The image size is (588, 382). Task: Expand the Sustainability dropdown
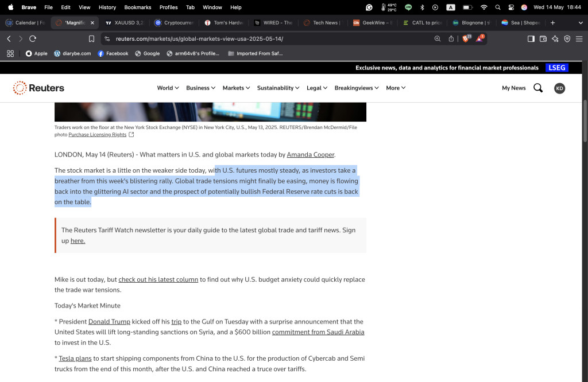pos(278,88)
